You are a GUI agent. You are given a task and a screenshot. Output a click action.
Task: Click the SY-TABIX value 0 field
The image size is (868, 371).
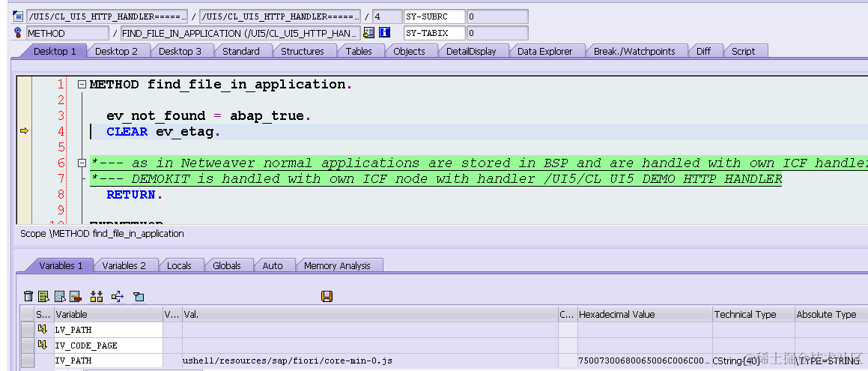pyautogui.click(x=498, y=33)
